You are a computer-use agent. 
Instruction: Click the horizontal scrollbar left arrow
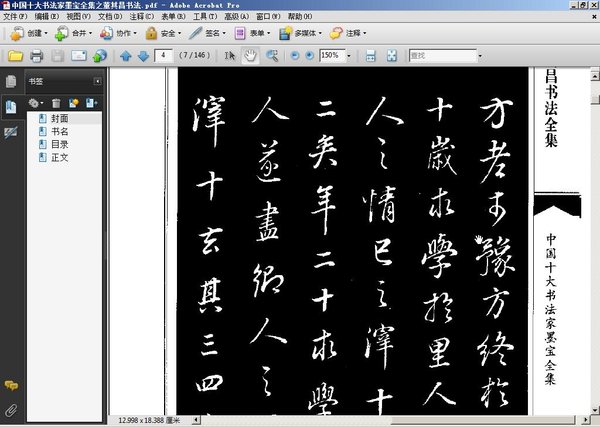point(196,420)
